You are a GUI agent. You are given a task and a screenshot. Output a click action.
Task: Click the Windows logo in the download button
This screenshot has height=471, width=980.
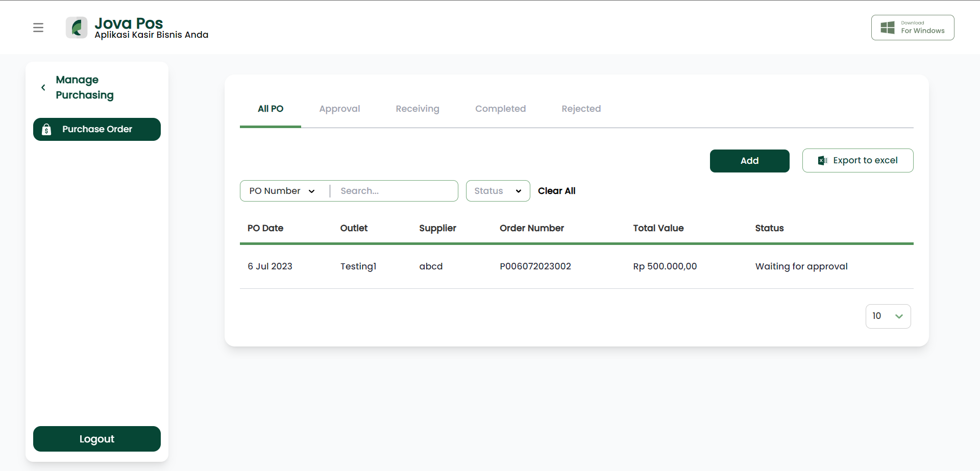(888, 28)
